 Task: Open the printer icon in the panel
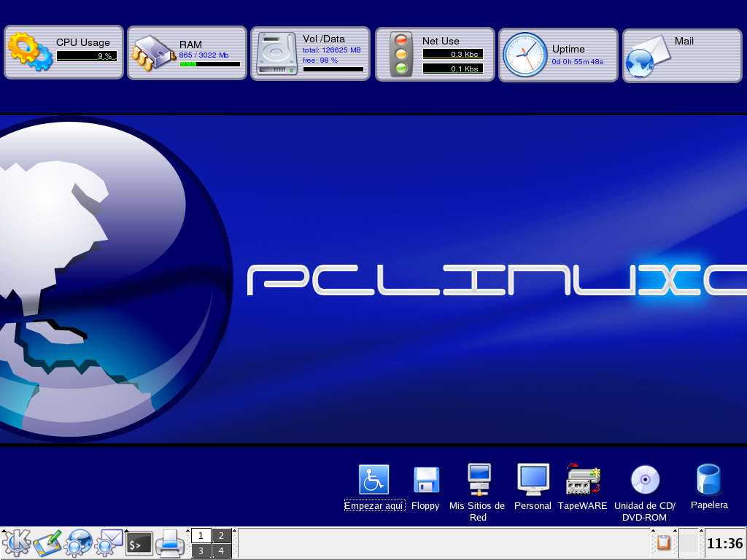pyautogui.click(x=170, y=543)
